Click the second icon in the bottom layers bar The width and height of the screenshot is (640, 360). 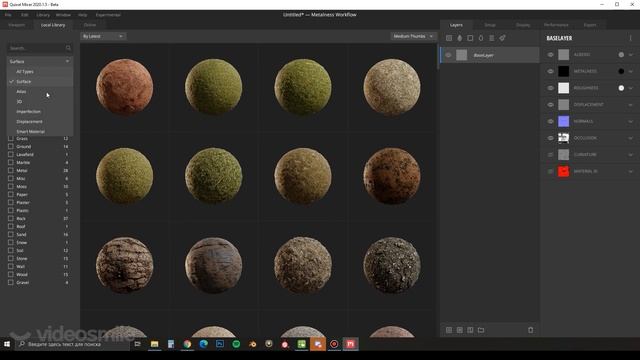(460, 330)
